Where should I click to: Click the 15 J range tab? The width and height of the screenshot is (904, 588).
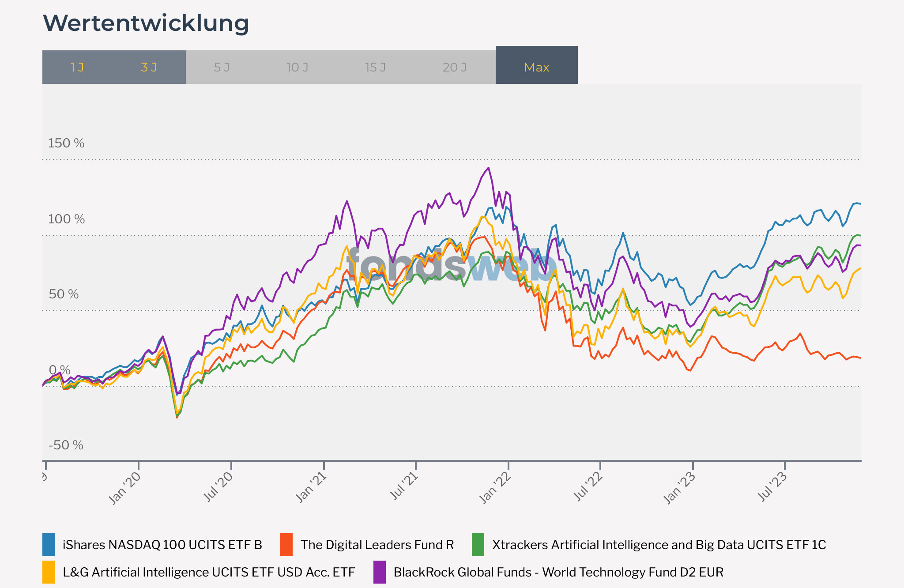coord(375,68)
